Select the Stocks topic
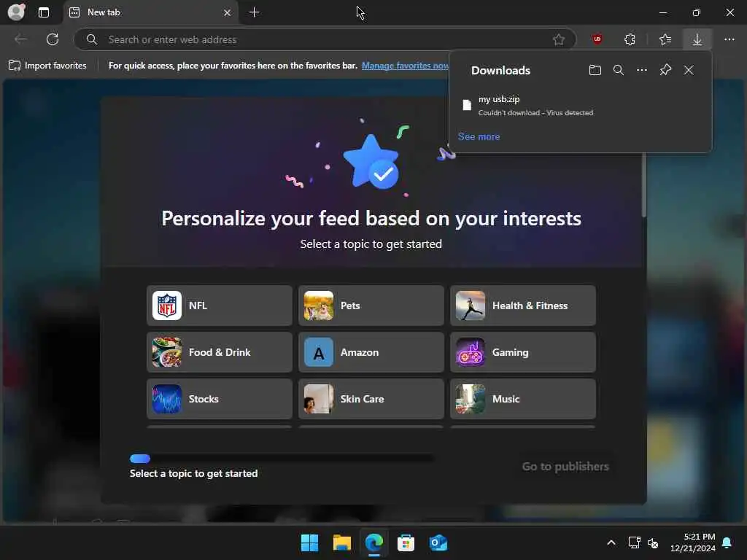This screenshot has width=747, height=560. [220, 399]
